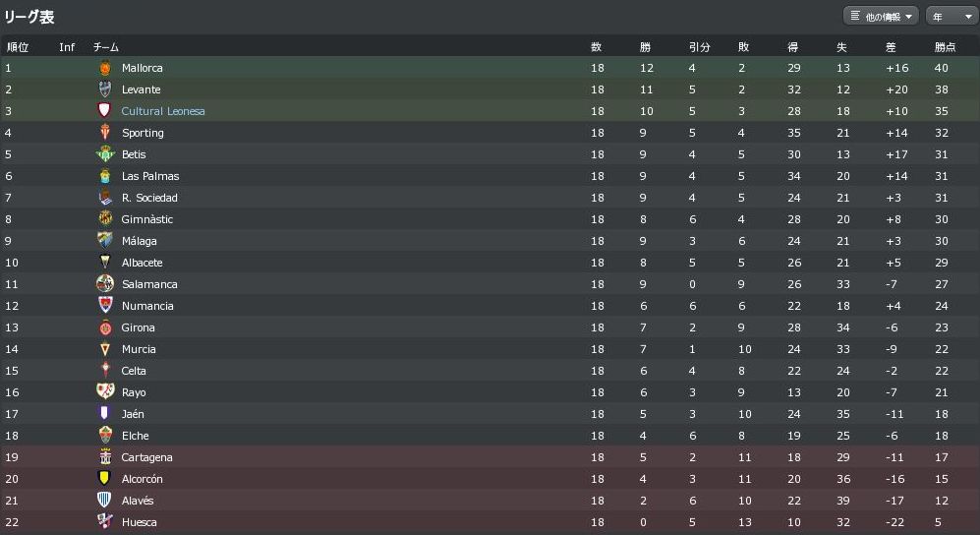Sort by the 順位 column header
The height and width of the screenshot is (535, 980).
18,47
